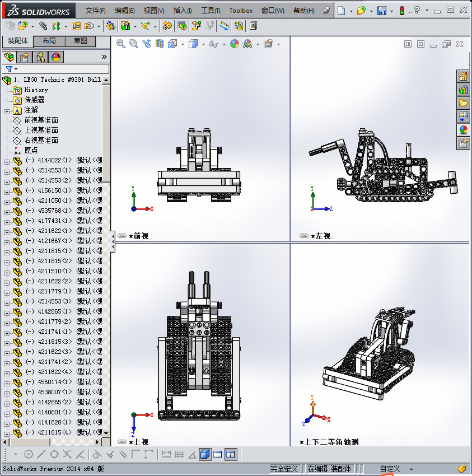Click the Smart Fasteners icon
Viewport: 472px width, 476px height.
[x=76, y=26]
